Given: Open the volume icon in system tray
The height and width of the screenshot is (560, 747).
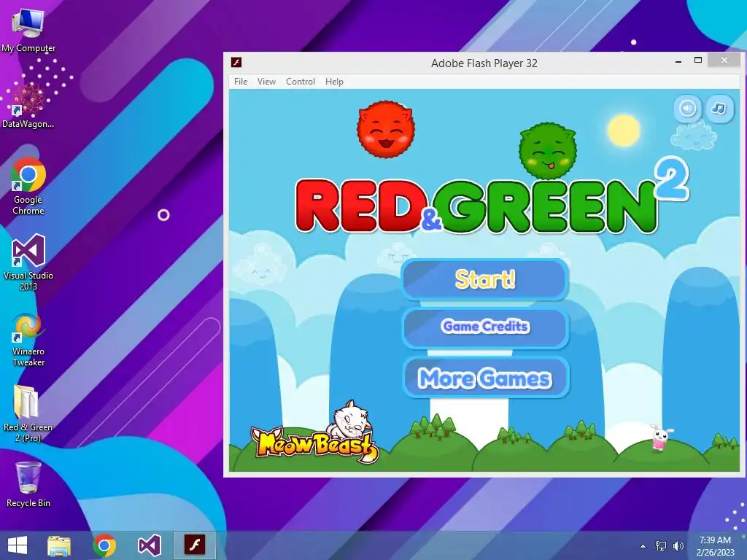Looking at the screenshot, I should click(678, 546).
